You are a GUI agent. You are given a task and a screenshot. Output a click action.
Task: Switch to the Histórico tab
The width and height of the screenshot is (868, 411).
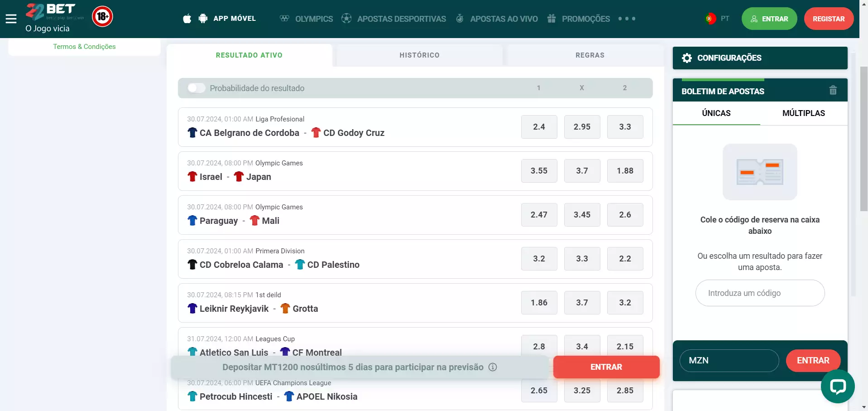coord(419,55)
